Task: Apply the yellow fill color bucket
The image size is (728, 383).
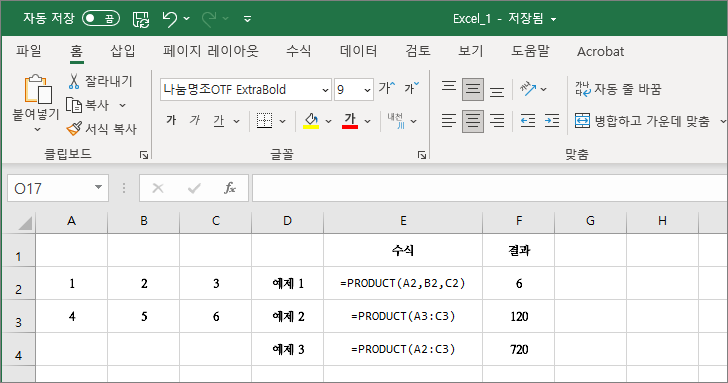Action: (x=311, y=121)
